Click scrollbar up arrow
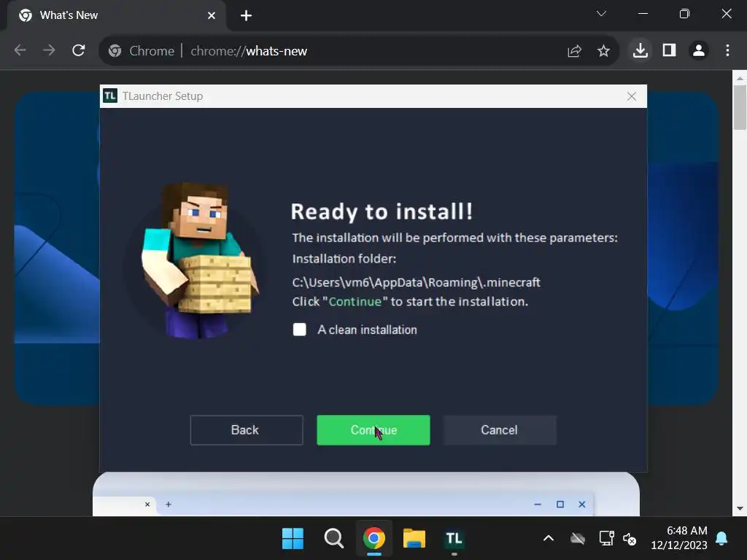This screenshot has height=560, width=747. 740,77
